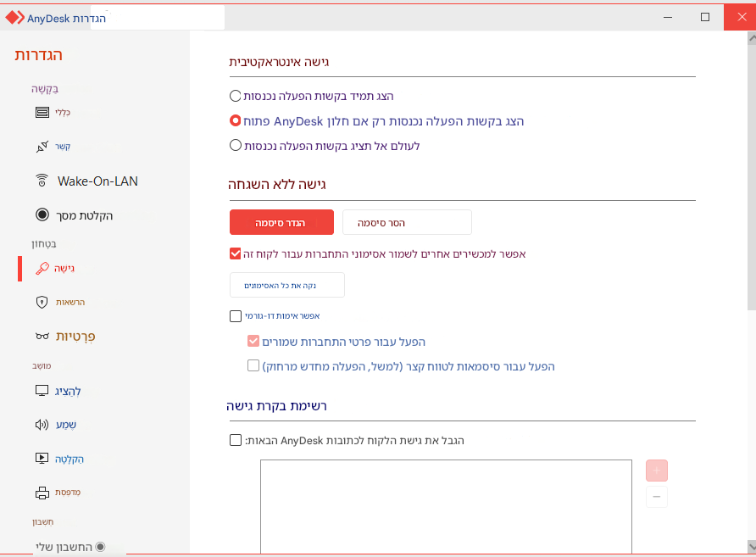
Task: Add address with the plus button
Action: pyautogui.click(x=657, y=471)
